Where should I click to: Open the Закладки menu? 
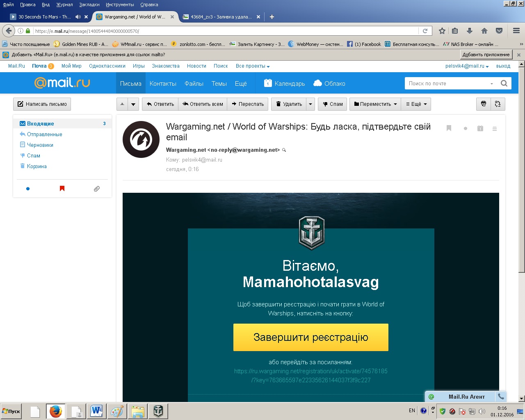point(89,5)
